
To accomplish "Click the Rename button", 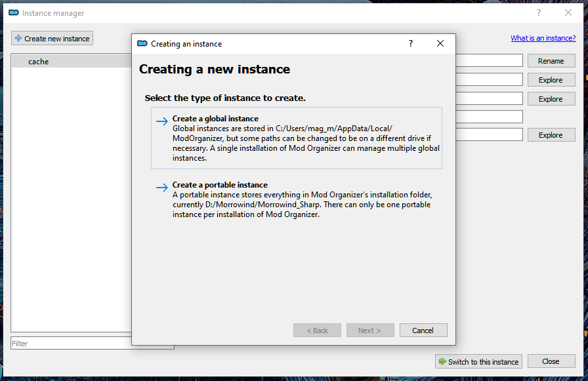I will pos(551,61).
